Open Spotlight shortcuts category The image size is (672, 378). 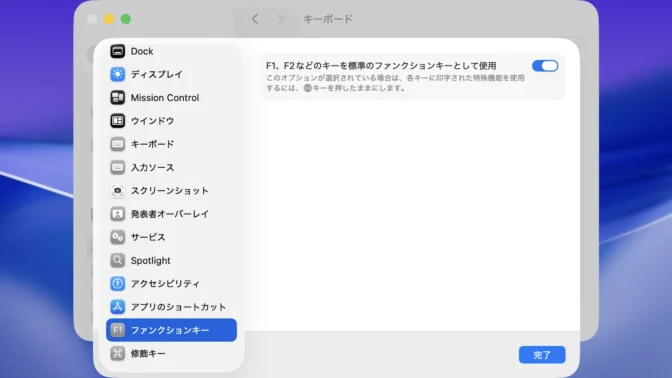(171, 260)
